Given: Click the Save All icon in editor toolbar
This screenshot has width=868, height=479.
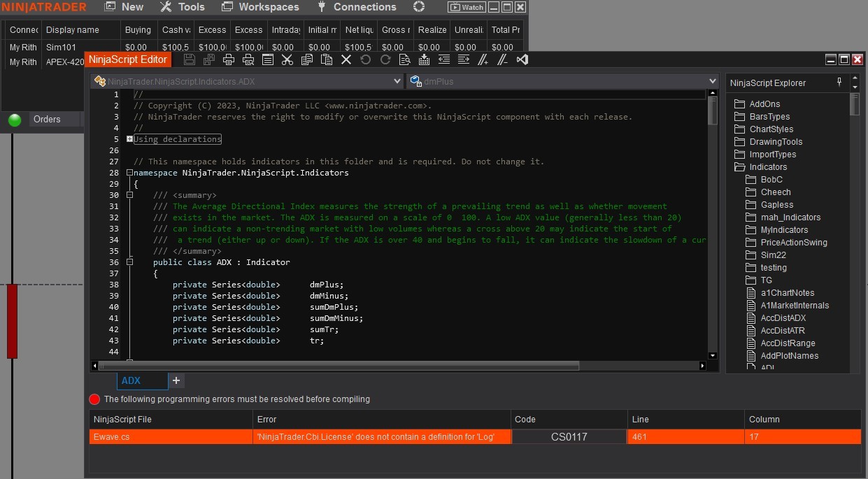Looking at the screenshot, I should tap(209, 60).
